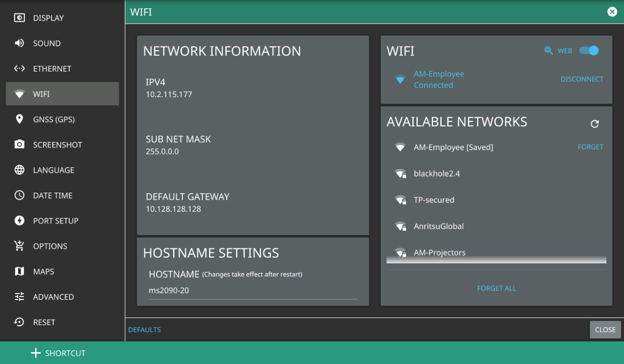
Task: Click the GNSS location pin icon
Action: pos(20,119)
